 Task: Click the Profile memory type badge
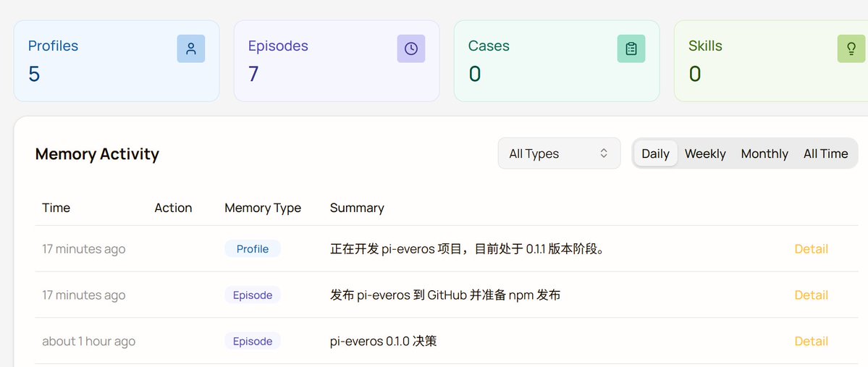click(x=253, y=249)
